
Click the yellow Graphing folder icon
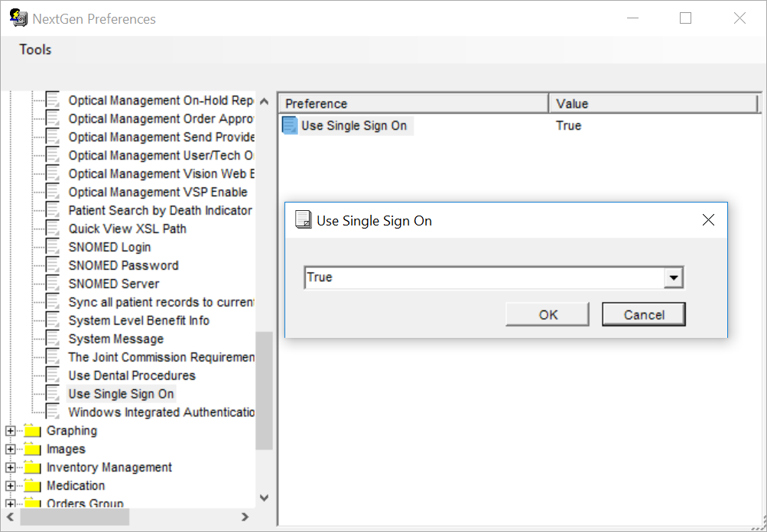32,430
